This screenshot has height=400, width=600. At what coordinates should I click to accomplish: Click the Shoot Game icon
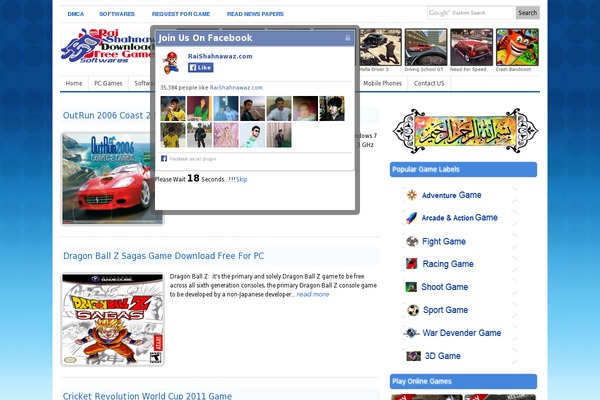click(x=411, y=287)
